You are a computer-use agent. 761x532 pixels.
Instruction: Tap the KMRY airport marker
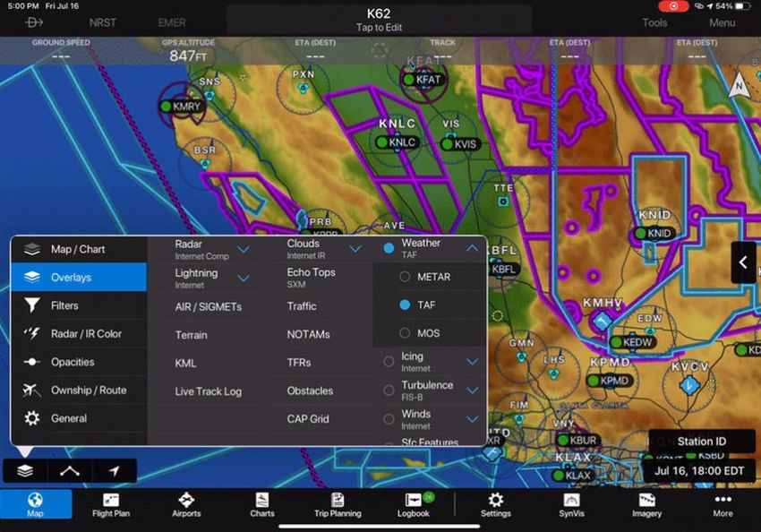click(181, 106)
